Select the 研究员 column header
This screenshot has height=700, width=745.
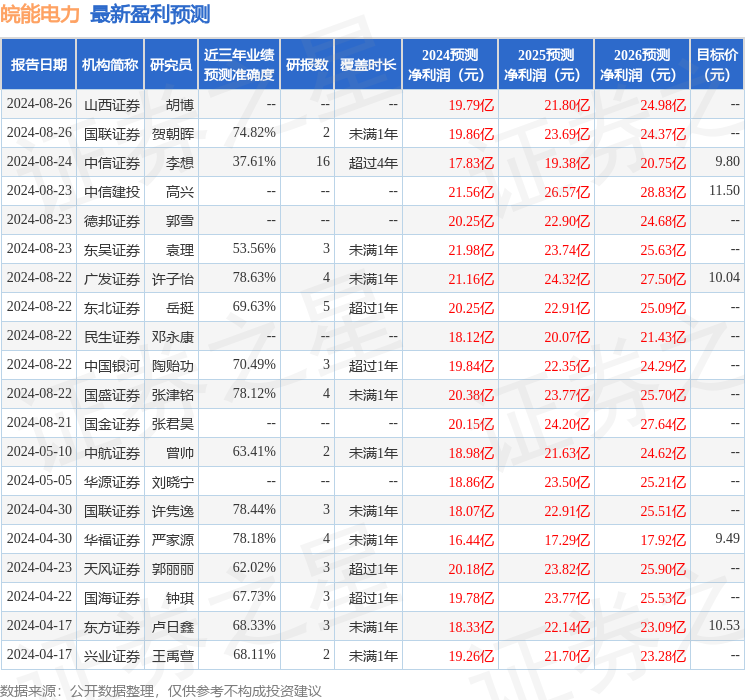click(171, 65)
